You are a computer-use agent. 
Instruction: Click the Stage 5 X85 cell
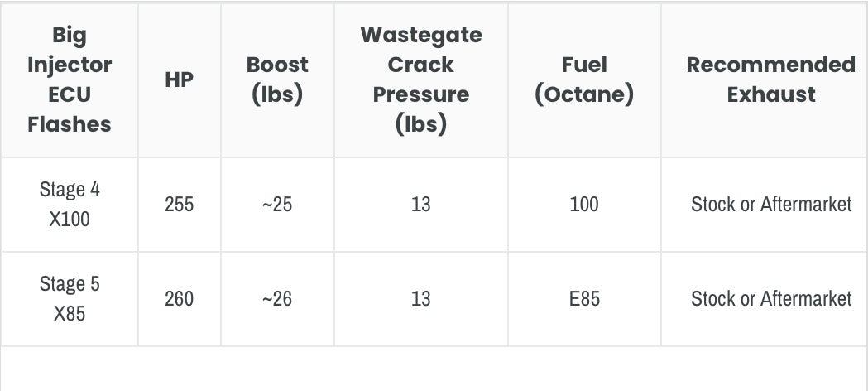click(70, 299)
